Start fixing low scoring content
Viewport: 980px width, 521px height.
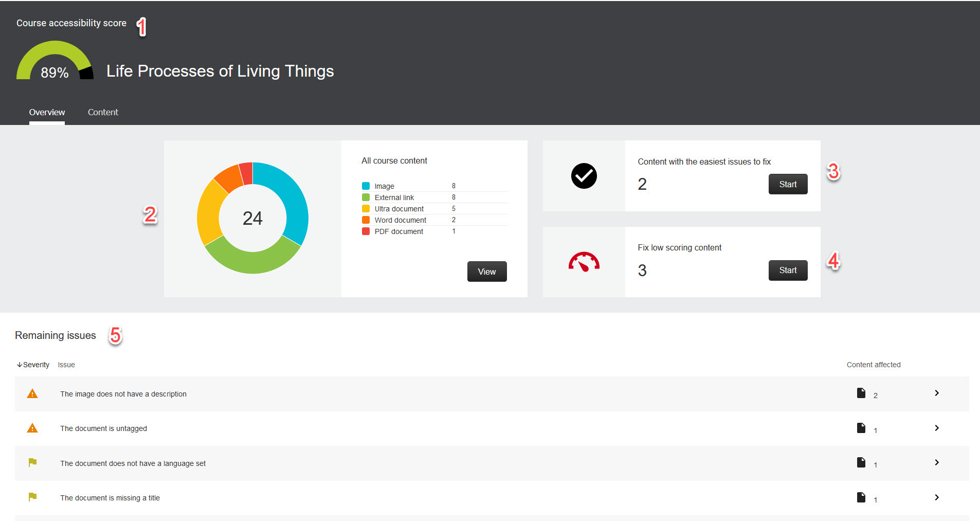788,270
